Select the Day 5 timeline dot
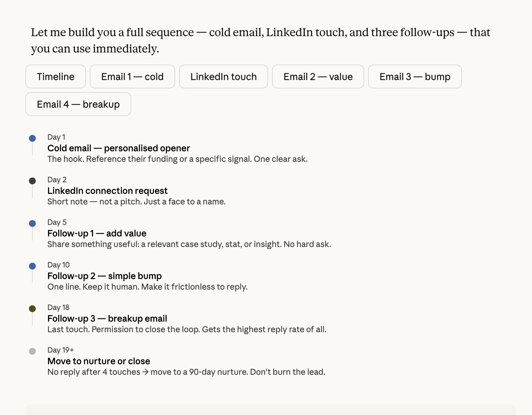532x415 pixels. [32, 224]
